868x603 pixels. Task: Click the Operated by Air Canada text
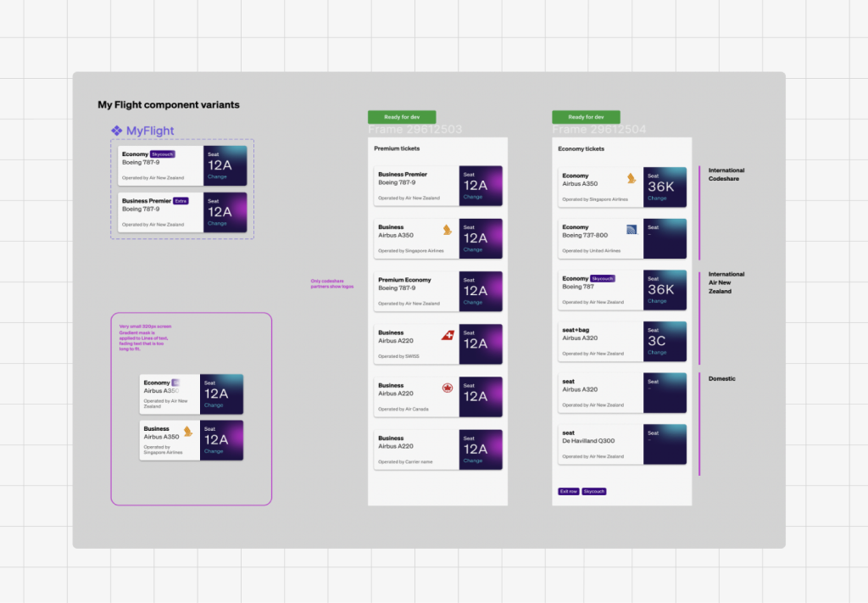pyautogui.click(x=403, y=409)
